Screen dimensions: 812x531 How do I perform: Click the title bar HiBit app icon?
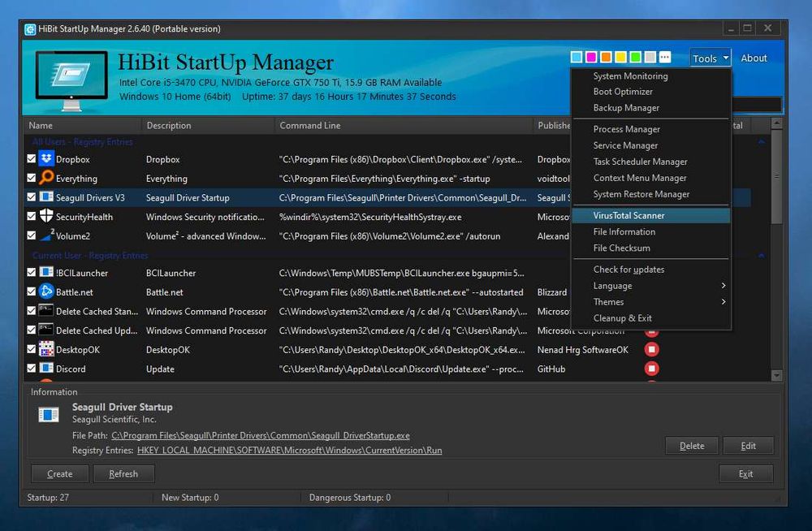point(30,29)
